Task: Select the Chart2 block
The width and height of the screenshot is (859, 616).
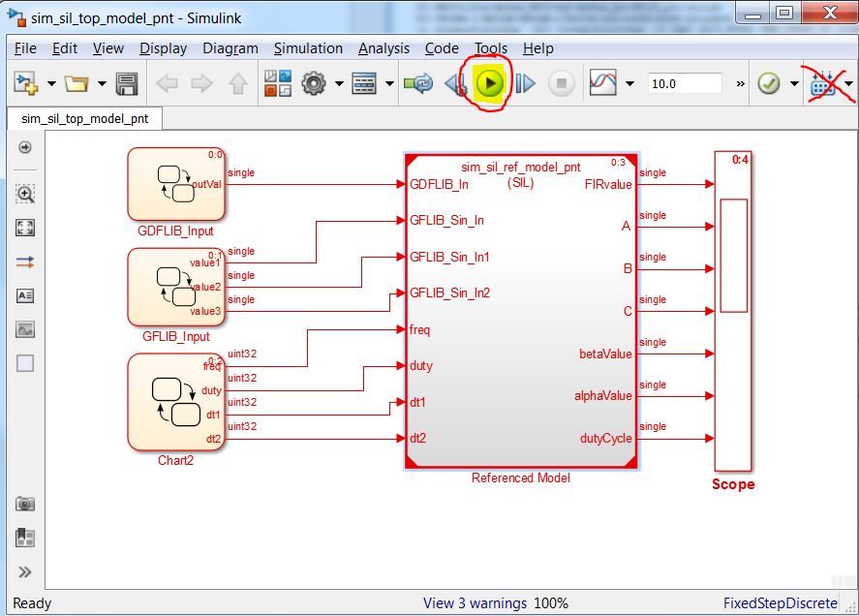Action: tap(176, 402)
